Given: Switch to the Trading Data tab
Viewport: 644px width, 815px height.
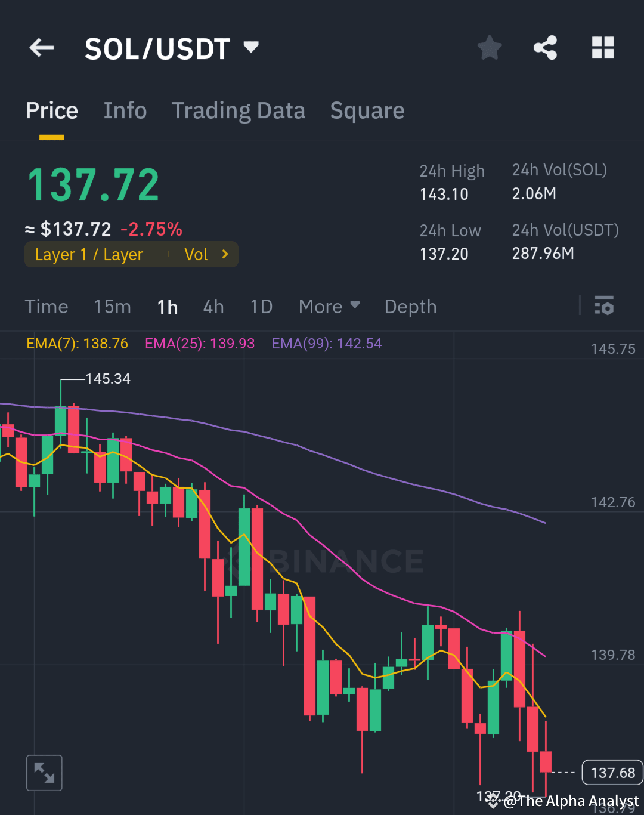Looking at the screenshot, I should point(239,110).
